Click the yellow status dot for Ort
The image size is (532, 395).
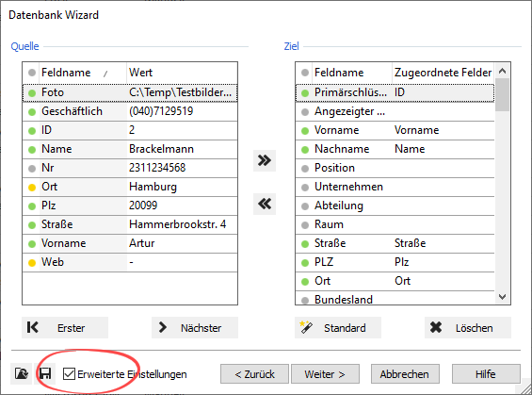[x=32, y=188]
